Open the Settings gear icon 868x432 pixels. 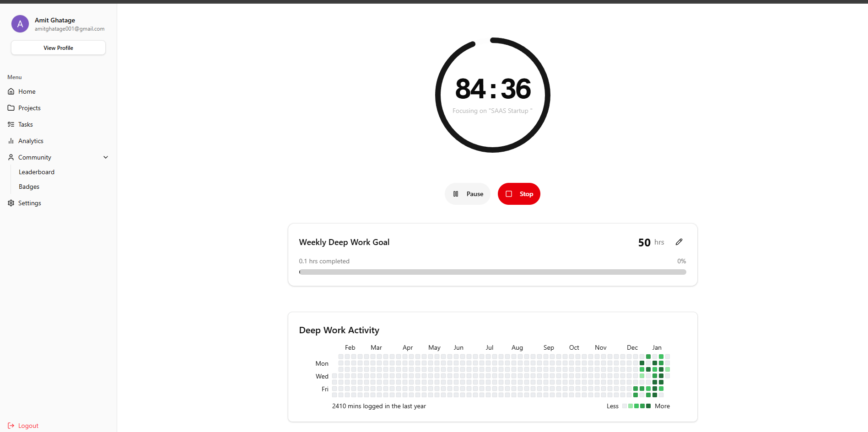click(11, 203)
